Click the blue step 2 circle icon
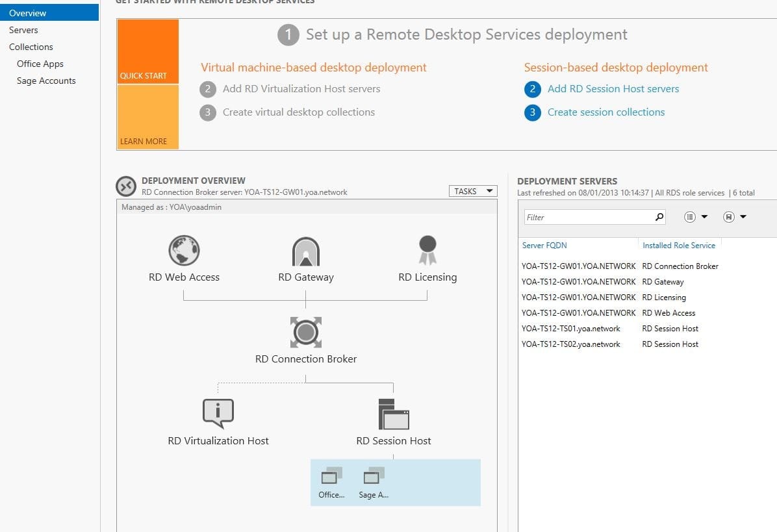Viewport: 777px width, 532px height. click(x=533, y=89)
